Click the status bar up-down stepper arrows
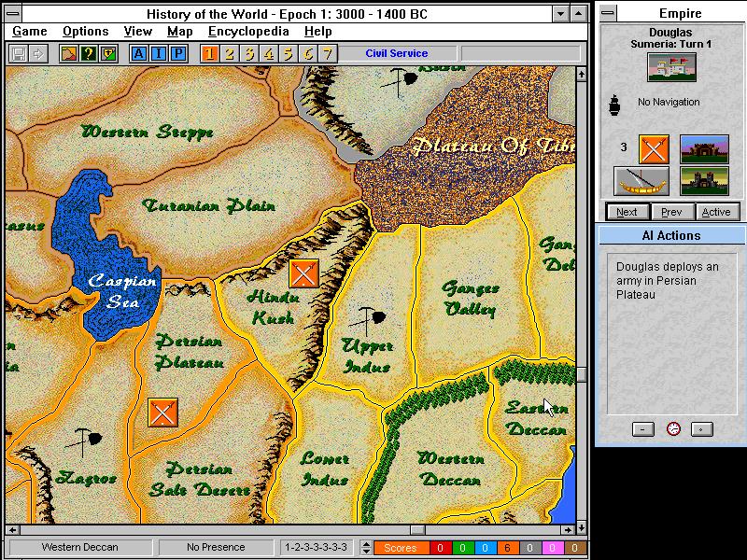The image size is (747, 560). pyautogui.click(x=366, y=548)
